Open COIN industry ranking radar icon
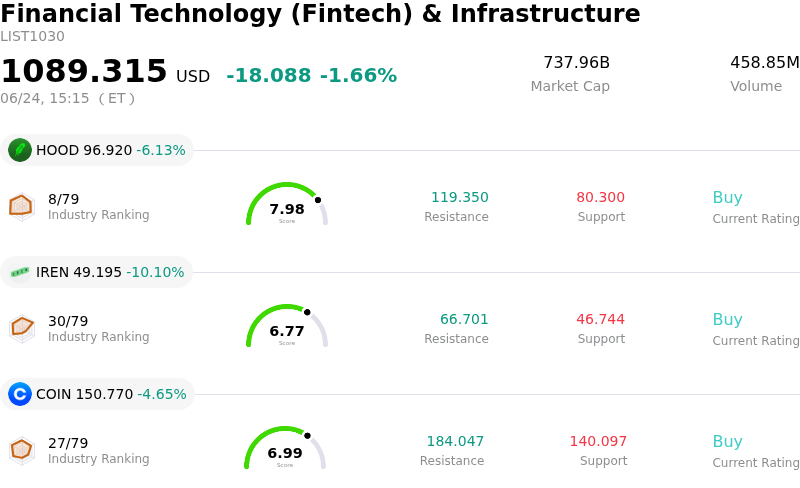The width and height of the screenshot is (800, 488). point(21,451)
